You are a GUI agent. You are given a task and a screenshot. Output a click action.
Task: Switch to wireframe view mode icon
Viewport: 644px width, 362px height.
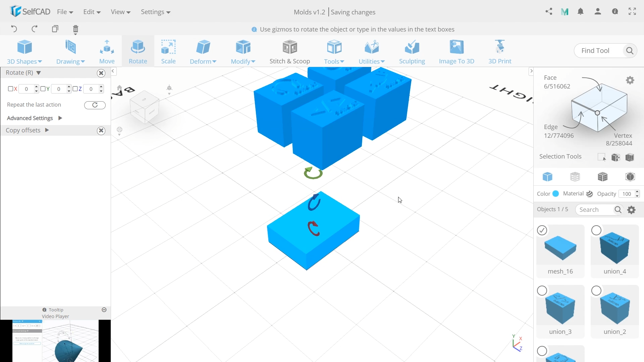tap(575, 177)
